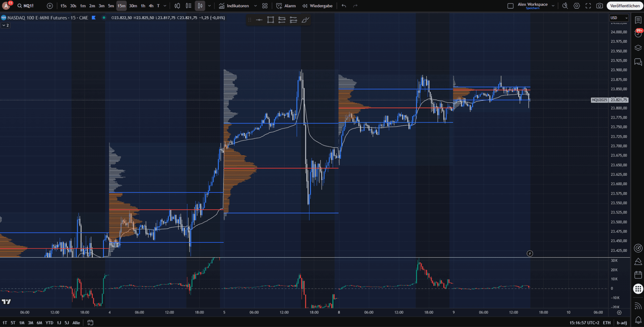644x327 pixels.
Task: Open chart settings via the gear icon
Action: [x=577, y=6]
